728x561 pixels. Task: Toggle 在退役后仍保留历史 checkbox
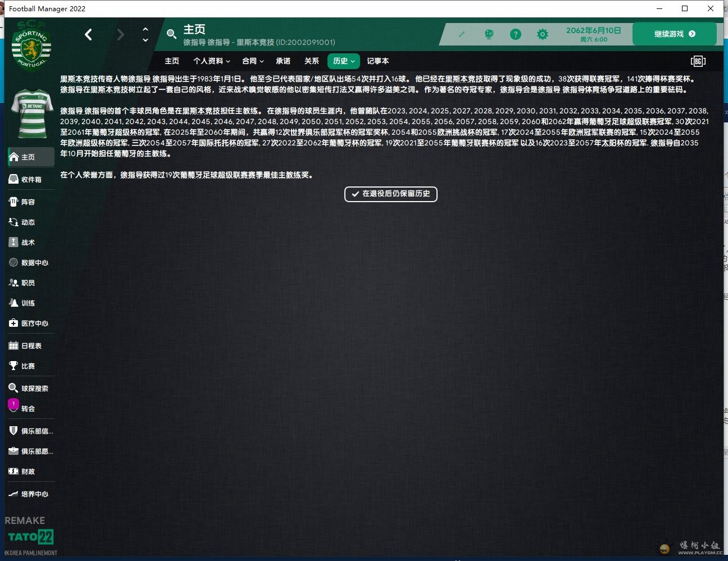(391, 194)
